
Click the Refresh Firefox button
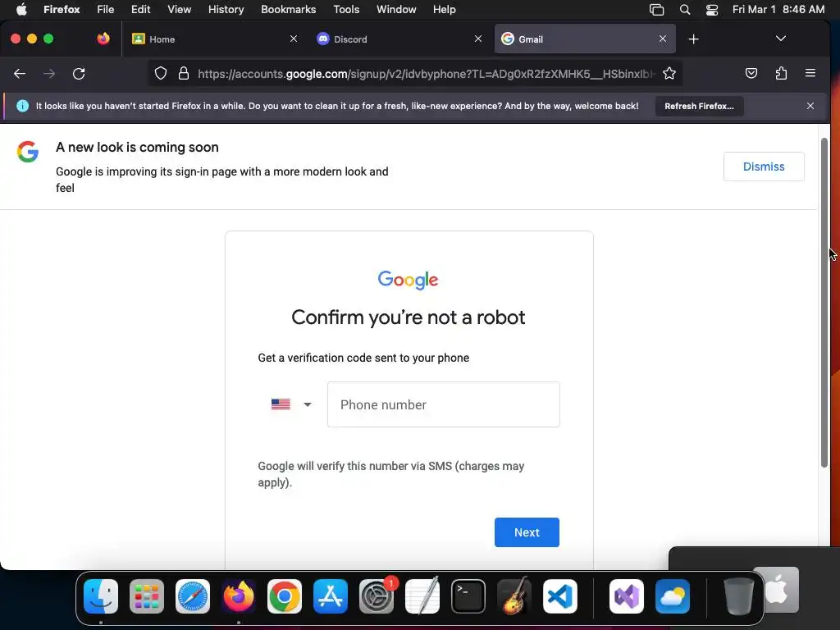click(699, 106)
